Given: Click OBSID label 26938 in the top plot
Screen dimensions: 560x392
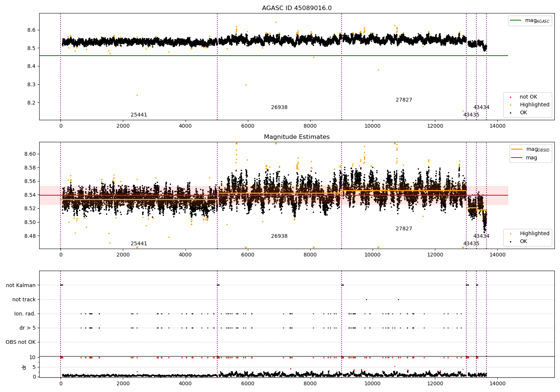Looking at the screenshot, I should click(x=279, y=108).
